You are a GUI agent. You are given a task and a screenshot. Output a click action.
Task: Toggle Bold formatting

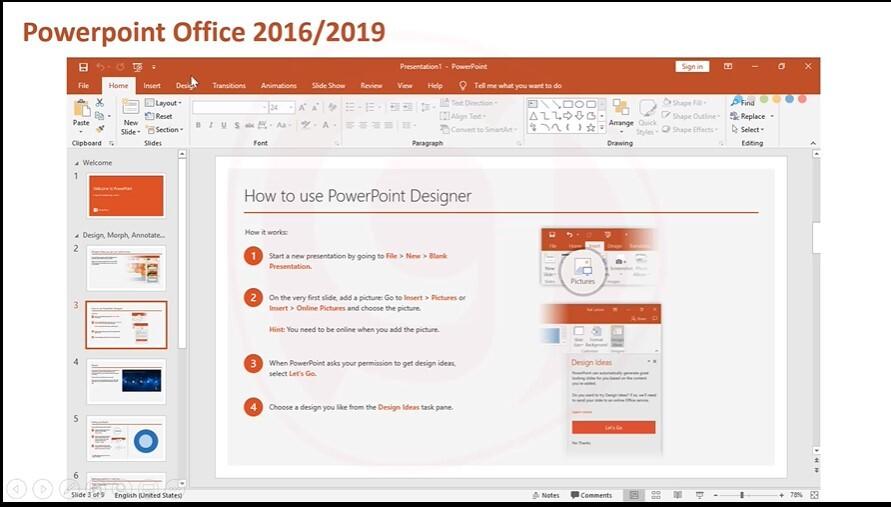198,125
